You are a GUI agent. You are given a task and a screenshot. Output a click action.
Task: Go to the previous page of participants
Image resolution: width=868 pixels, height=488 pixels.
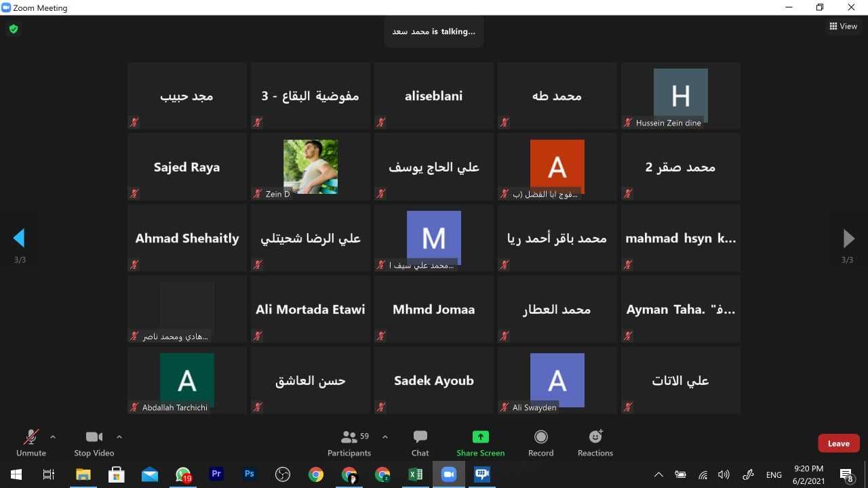[19, 238]
